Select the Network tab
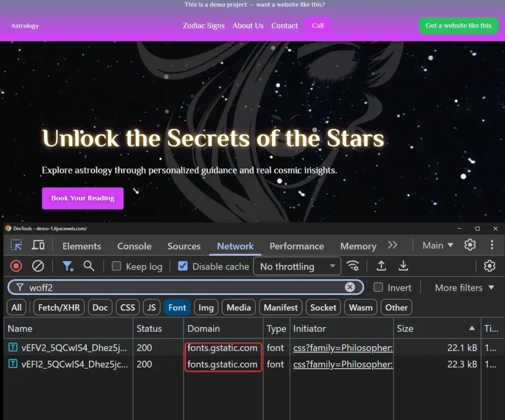 click(235, 246)
